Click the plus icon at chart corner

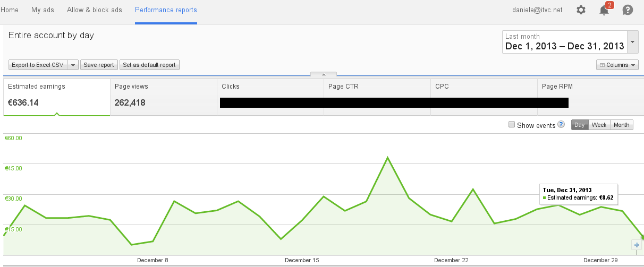click(x=637, y=245)
